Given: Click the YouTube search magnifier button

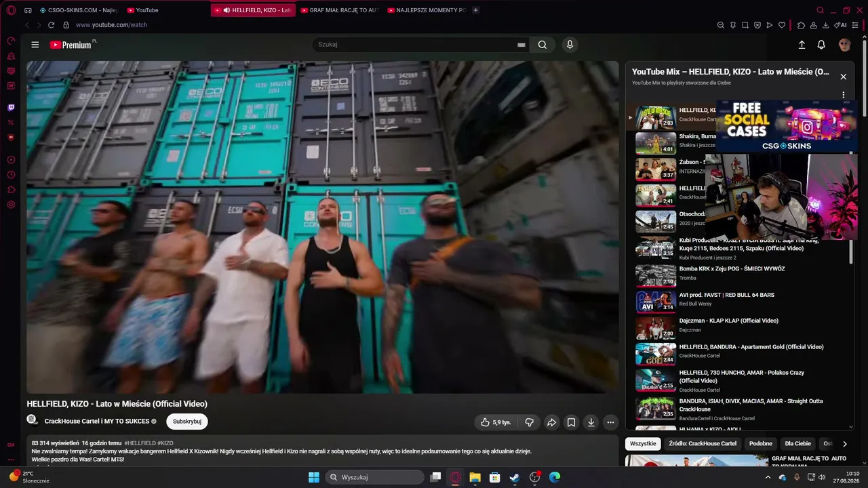Looking at the screenshot, I should 542,45.
